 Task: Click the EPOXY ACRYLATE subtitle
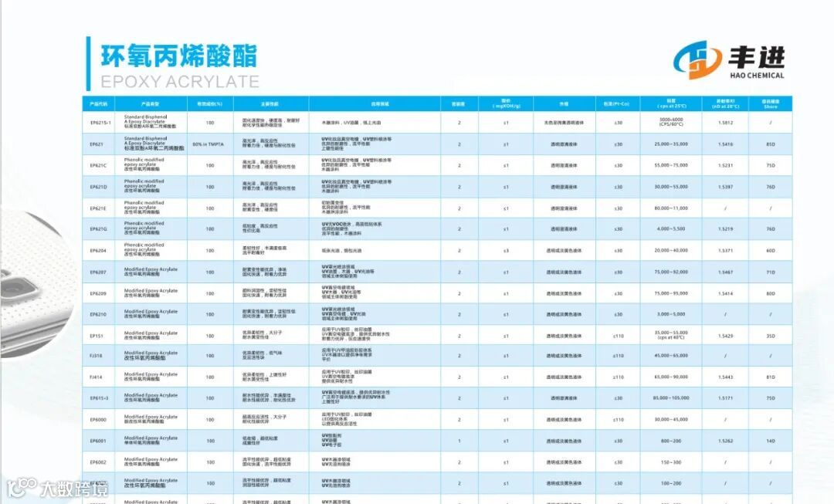tap(180, 81)
